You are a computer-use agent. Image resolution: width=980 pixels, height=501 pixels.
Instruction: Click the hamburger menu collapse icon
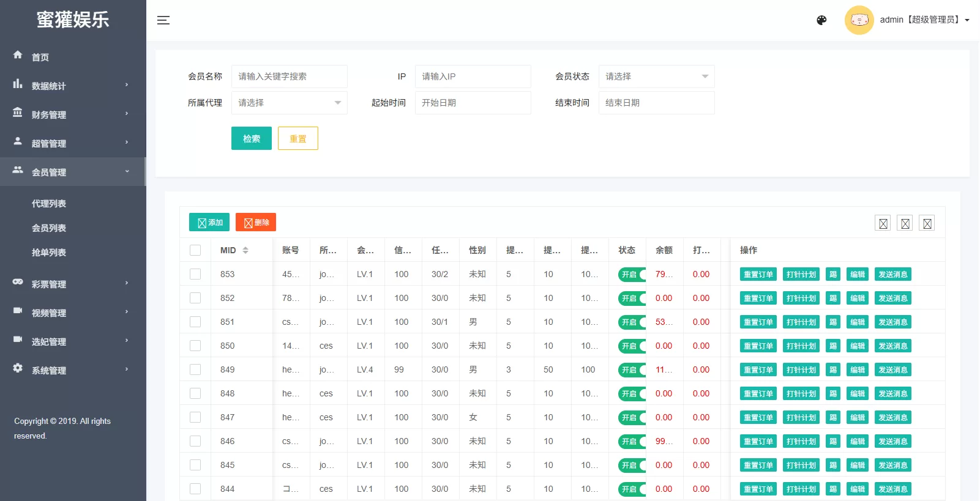[x=163, y=20]
